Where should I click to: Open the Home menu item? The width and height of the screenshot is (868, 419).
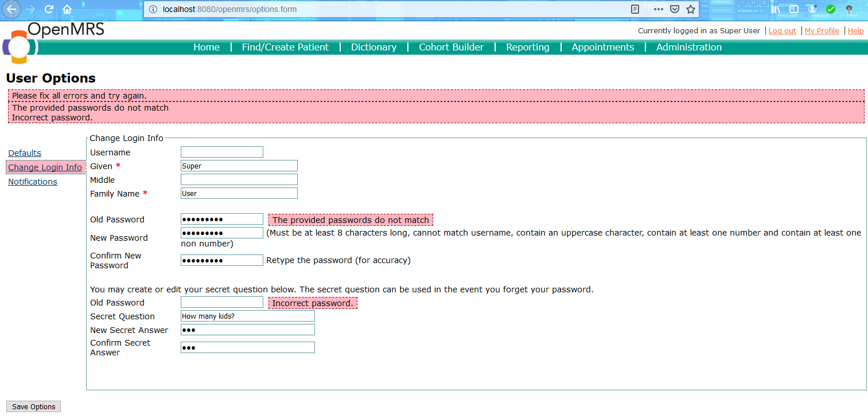click(207, 47)
